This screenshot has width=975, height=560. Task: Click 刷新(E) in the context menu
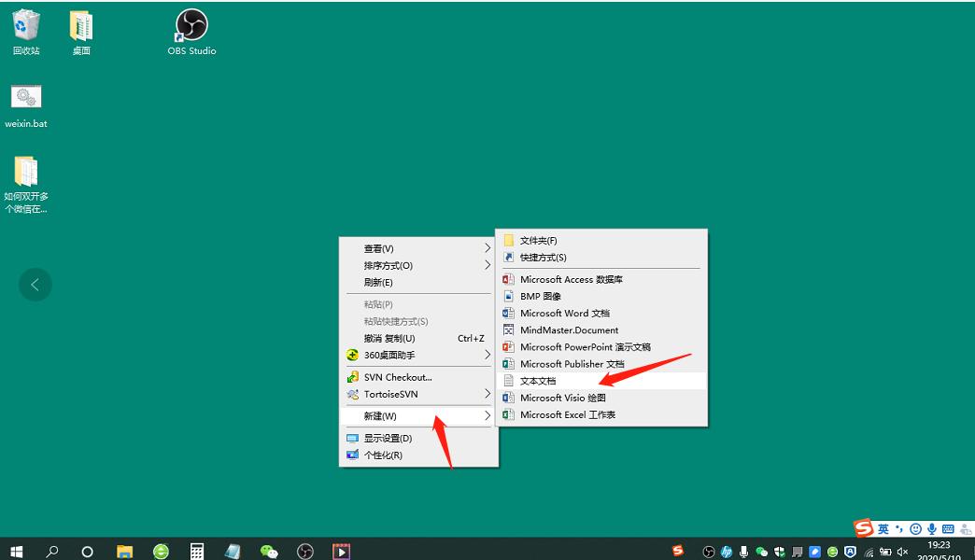point(378,282)
